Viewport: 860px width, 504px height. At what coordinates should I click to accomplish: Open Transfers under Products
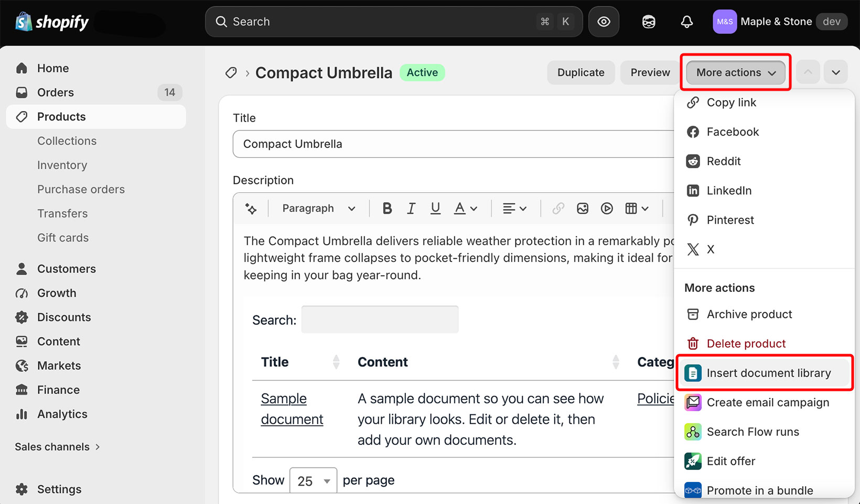coord(62,213)
